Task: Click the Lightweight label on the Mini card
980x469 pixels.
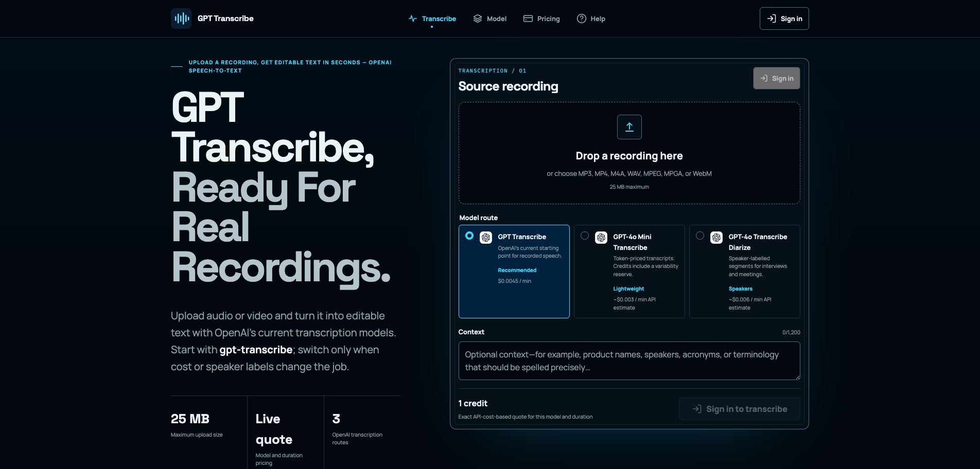Action: (628, 289)
